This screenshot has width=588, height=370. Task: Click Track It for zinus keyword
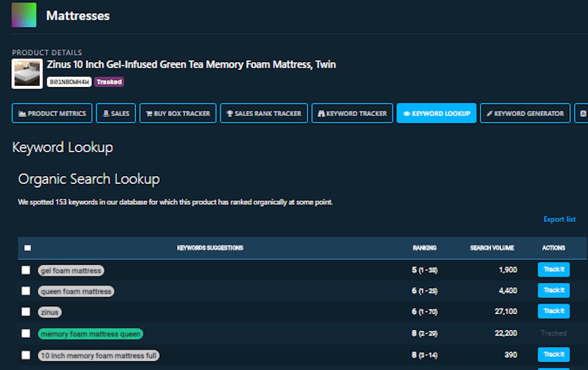(x=554, y=311)
